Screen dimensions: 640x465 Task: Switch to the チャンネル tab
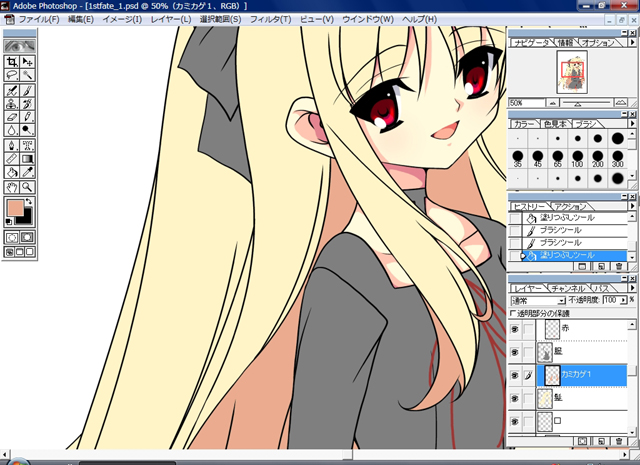(x=567, y=288)
